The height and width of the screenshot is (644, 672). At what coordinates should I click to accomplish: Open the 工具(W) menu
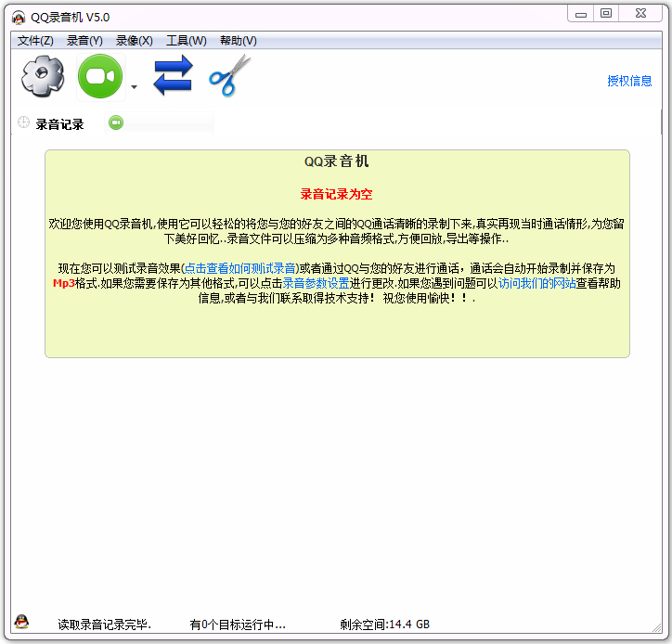point(187,41)
